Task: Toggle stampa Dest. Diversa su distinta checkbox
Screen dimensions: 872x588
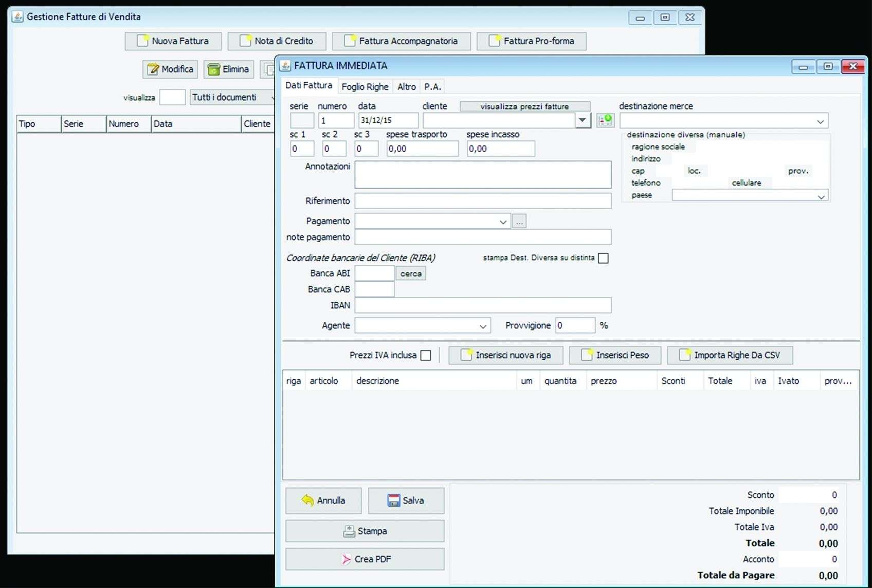Action: (604, 258)
